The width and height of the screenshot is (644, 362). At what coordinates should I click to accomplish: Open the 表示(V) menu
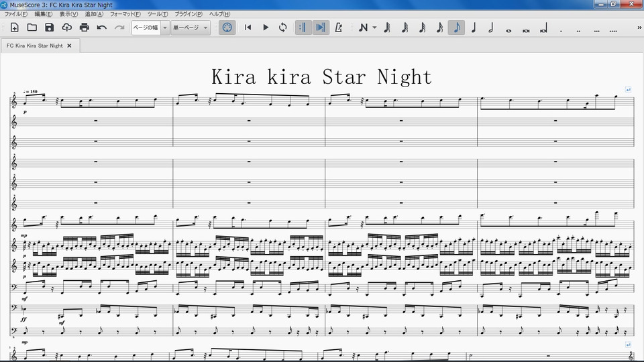coord(68,14)
